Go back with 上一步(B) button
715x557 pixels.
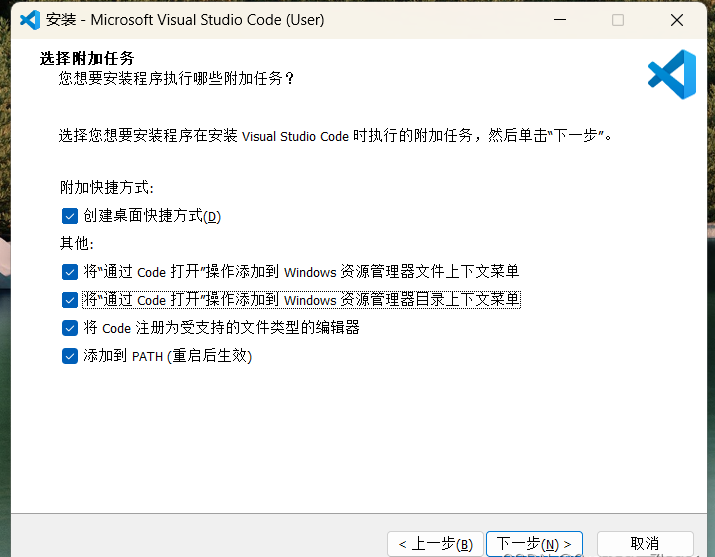(435, 544)
